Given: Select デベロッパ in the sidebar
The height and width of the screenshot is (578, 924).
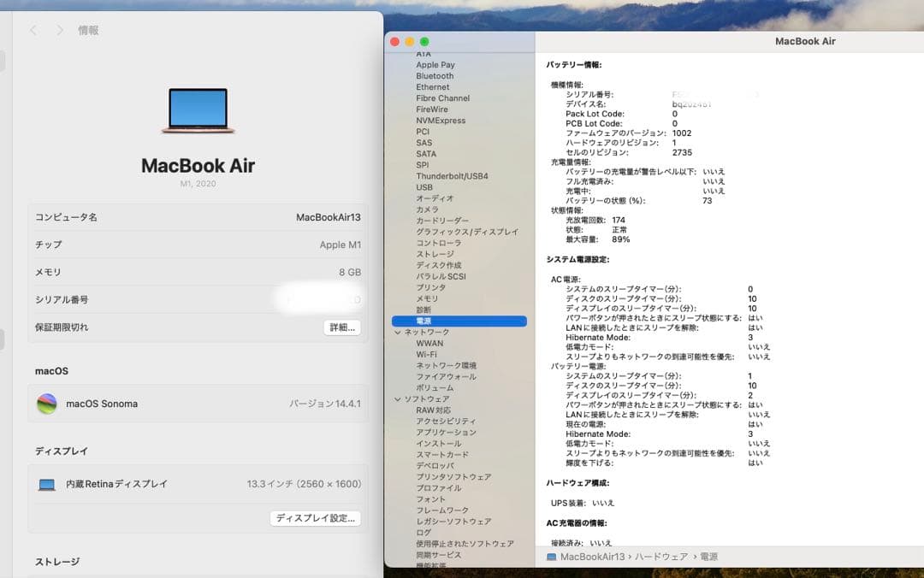Looking at the screenshot, I should click(435, 466).
